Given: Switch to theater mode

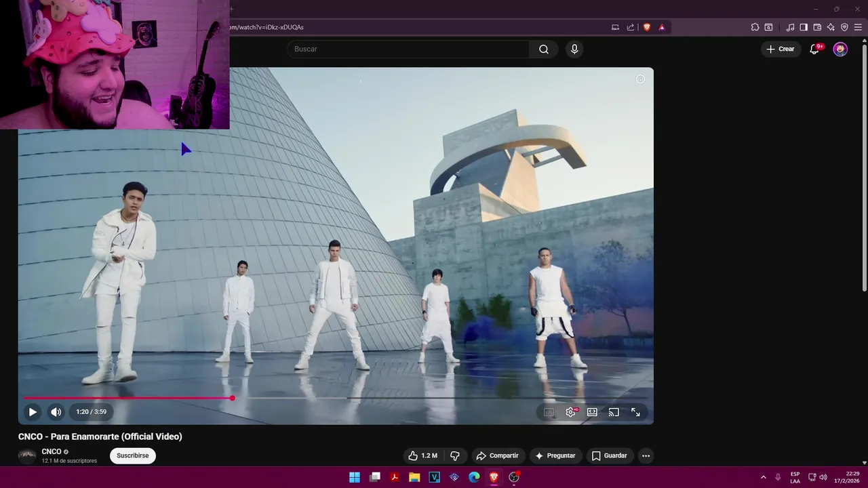Looking at the screenshot, I should coord(592,412).
